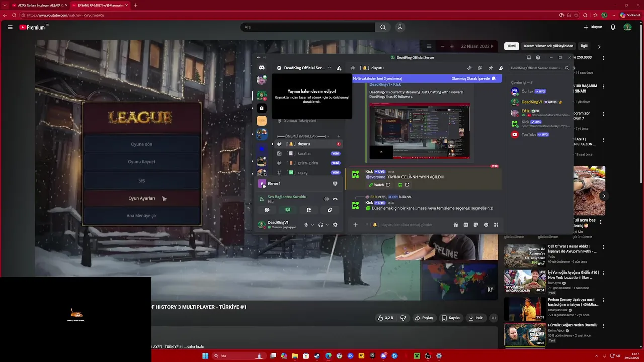
Task: Open the YouTube notifications bell
Action: [613, 27]
